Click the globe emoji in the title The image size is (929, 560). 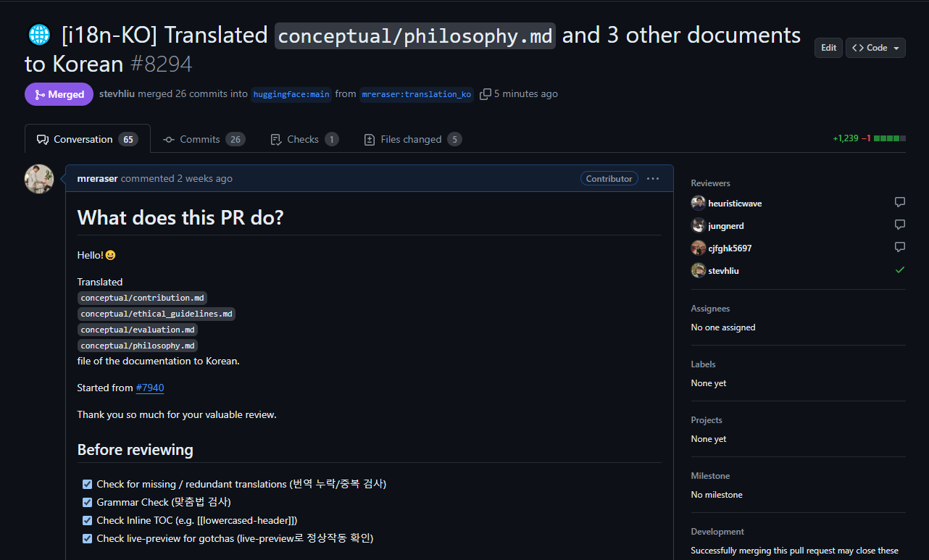pyautogui.click(x=38, y=35)
